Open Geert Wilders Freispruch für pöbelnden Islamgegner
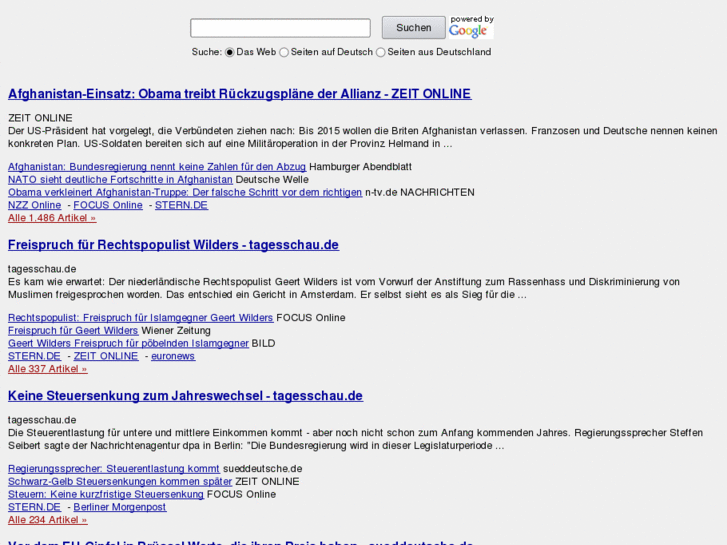 coord(128,343)
